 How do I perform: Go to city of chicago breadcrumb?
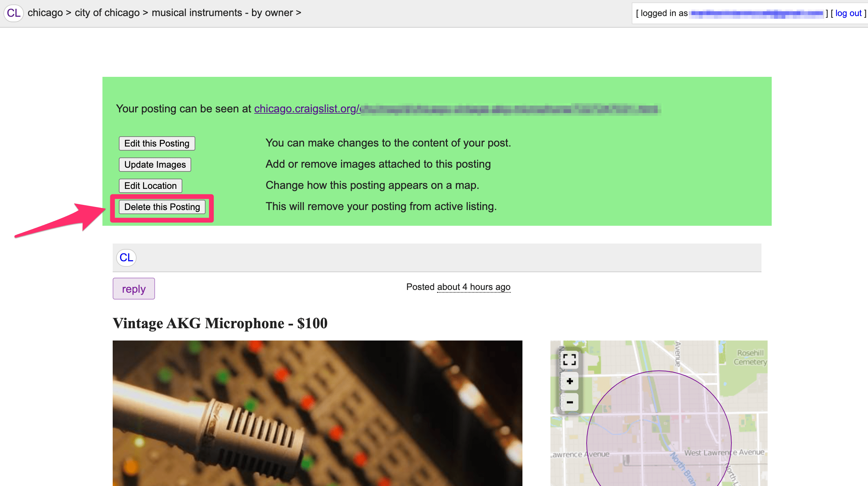click(107, 13)
